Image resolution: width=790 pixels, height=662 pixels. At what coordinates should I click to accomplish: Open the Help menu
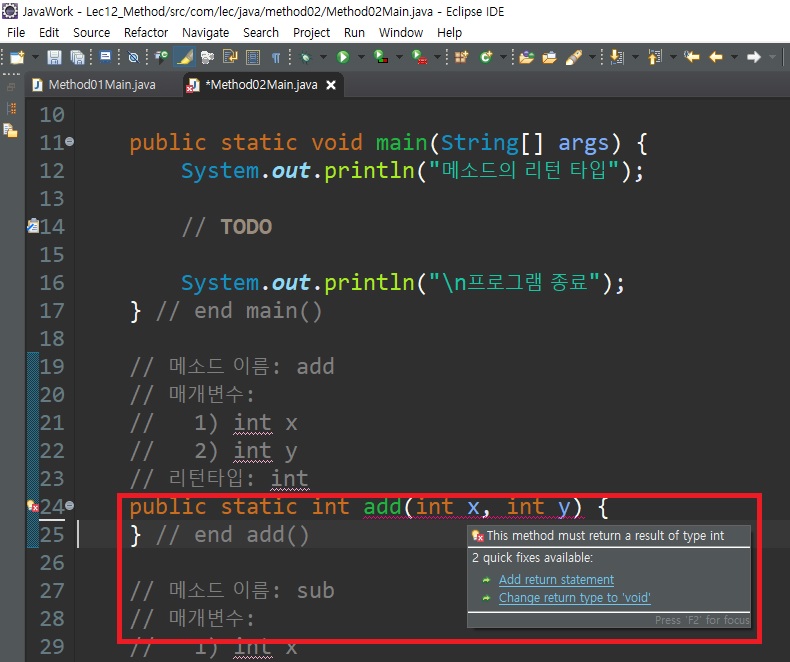[449, 33]
